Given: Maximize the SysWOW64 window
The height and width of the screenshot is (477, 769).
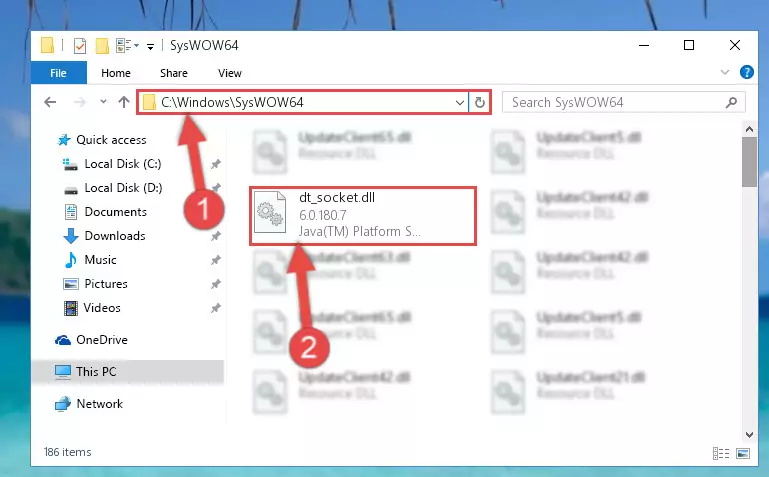Looking at the screenshot, I should pos(689,45).
